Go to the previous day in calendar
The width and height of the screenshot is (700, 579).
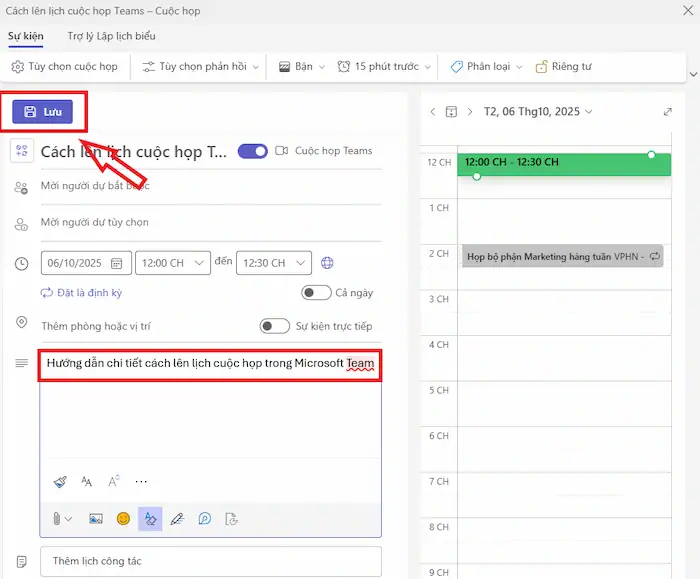[x=432, y=112]
